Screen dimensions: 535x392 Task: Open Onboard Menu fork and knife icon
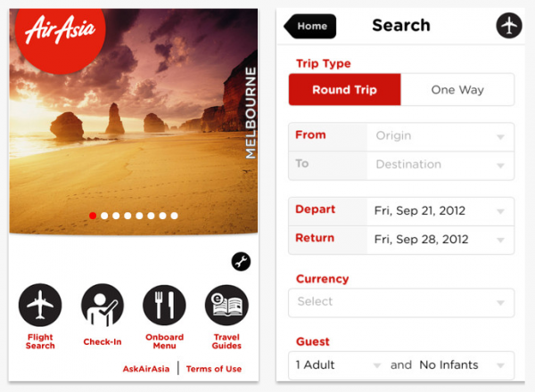164,306
